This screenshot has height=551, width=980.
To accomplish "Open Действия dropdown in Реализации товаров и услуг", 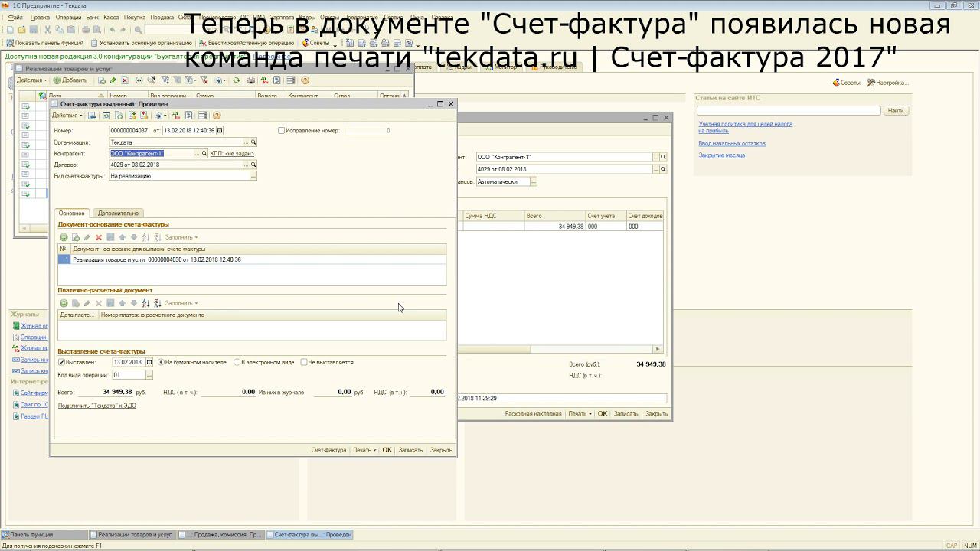I will tap(31, 80).
